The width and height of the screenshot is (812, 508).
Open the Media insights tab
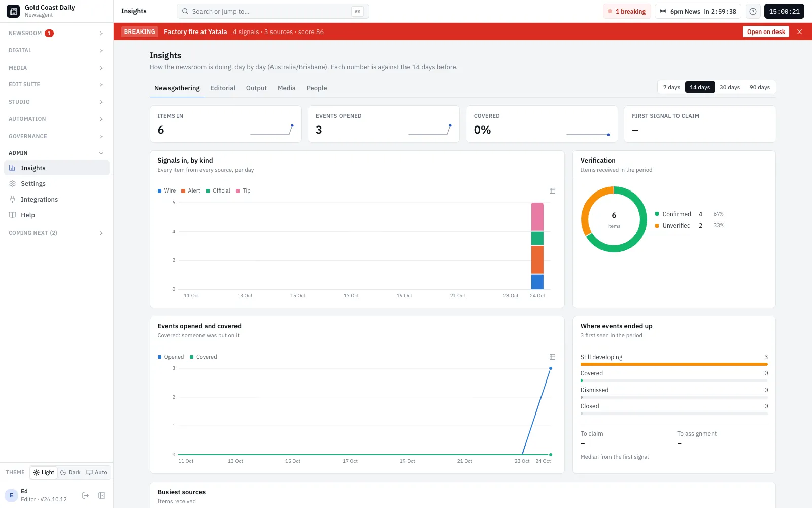tap(287, 88)
